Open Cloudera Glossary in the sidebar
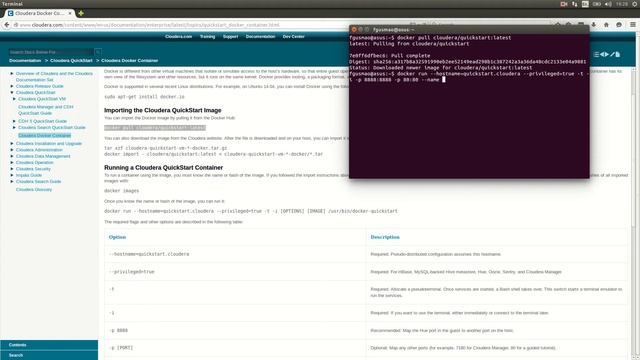Image resolution: width=640 pixels, height=360 pixels. (x=34, y=189)
